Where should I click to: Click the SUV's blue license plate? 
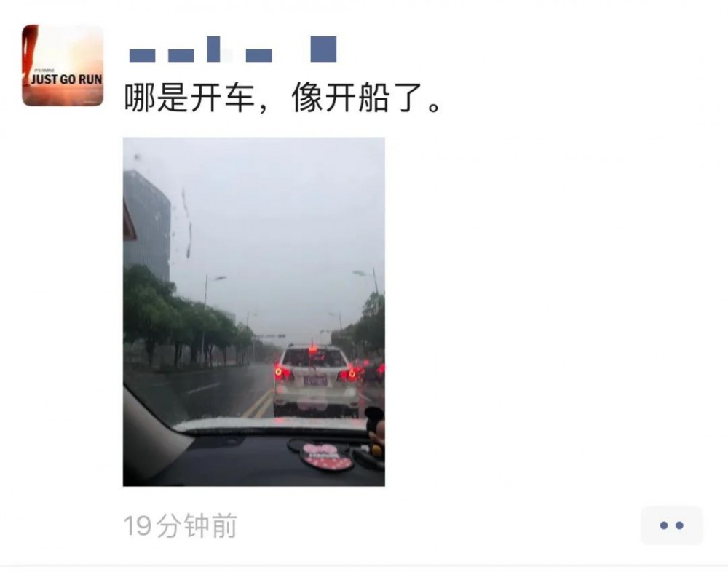316,381
